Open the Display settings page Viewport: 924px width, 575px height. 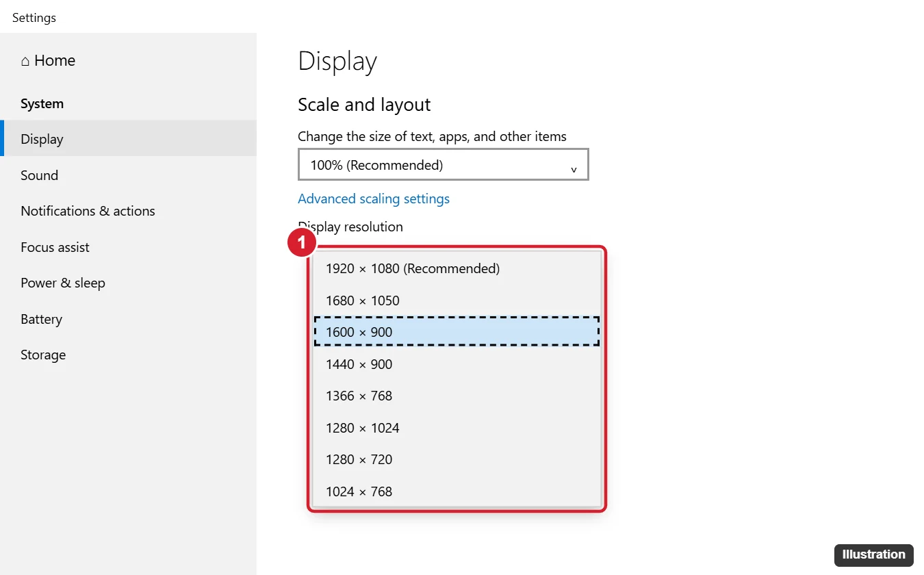[x=129, y=139]
